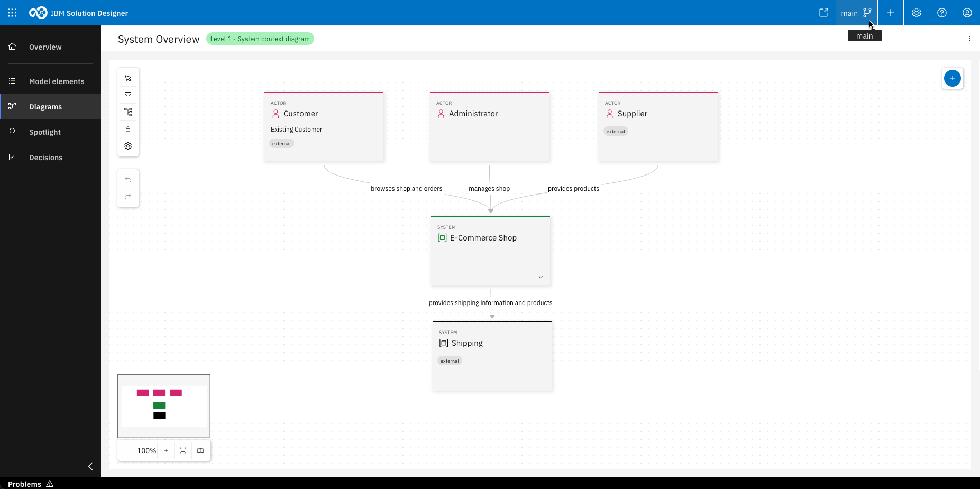980x489 pixels.
Task: Open diagram settings gear in canvas toolbar
Action: pyautogui.click(x=128, y=146)
